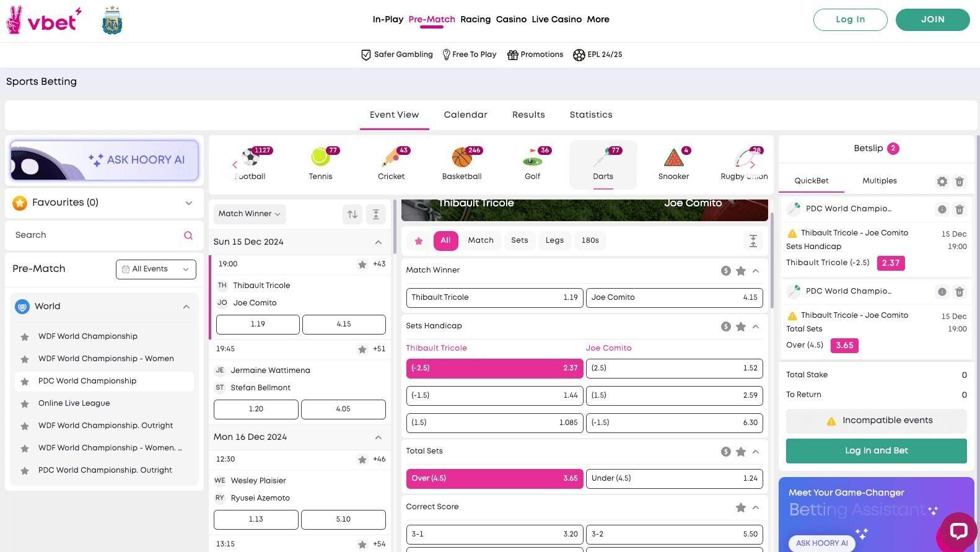Switch to the Results tab
Viewport: 980px width, 552px height.
(x=528, y=115)
